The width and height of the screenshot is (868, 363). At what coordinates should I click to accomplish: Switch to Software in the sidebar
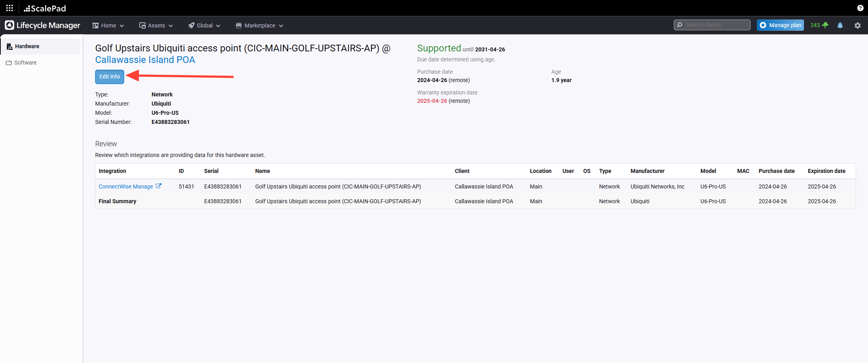click(25, 63)
